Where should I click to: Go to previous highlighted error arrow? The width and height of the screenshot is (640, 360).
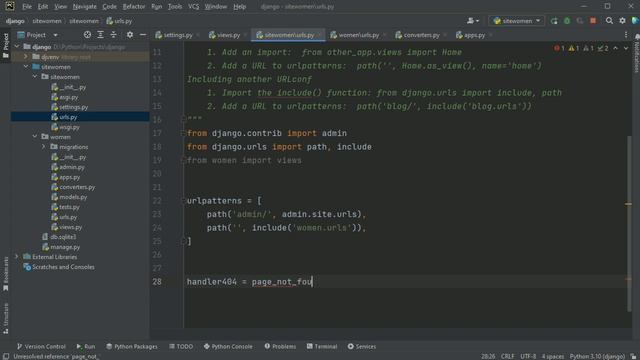click(x=616, y=48)
